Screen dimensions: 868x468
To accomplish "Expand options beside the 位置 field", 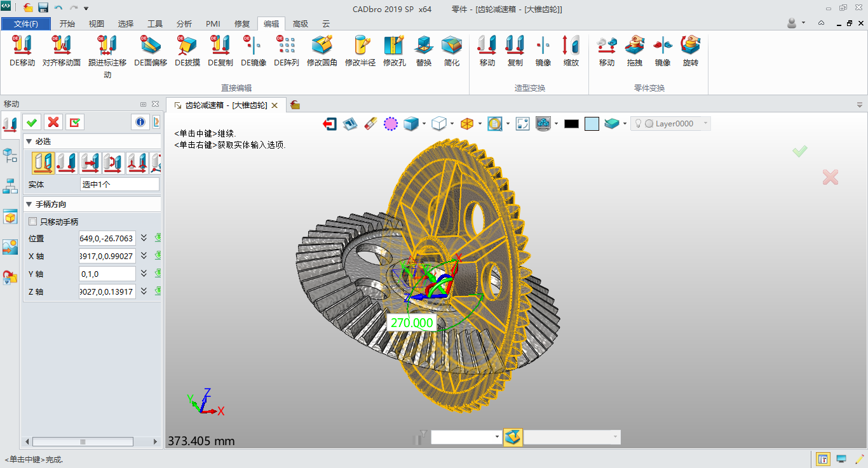I will click(144, 238).
